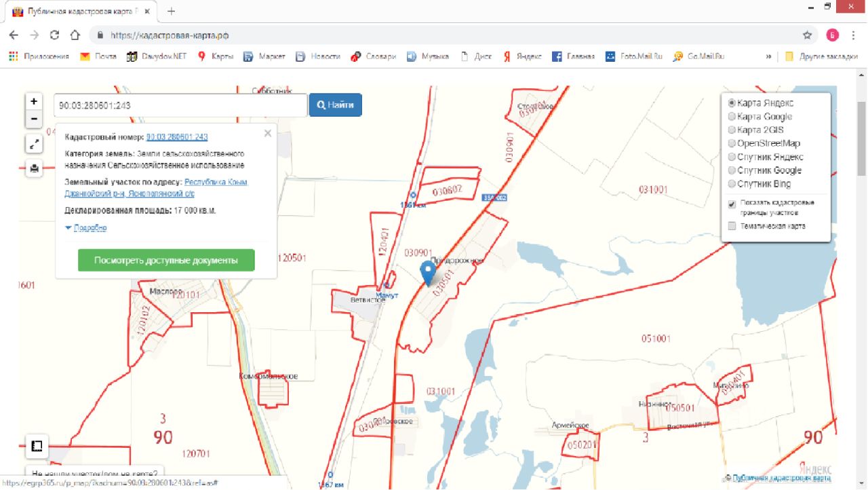The image size is (868, 490).
Task: Click the 120701 cadastral block label
Action: click(x=196, y=453)
